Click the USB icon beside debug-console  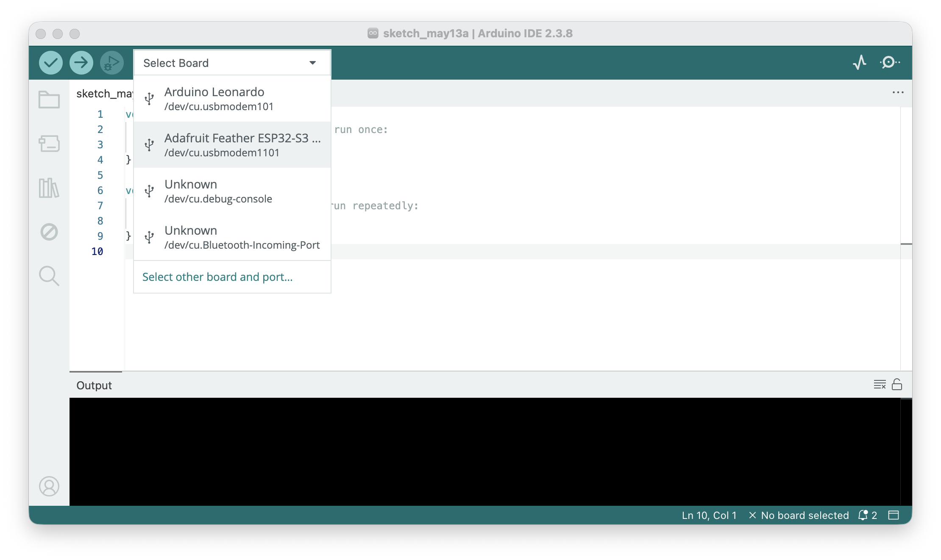[149, 191]
